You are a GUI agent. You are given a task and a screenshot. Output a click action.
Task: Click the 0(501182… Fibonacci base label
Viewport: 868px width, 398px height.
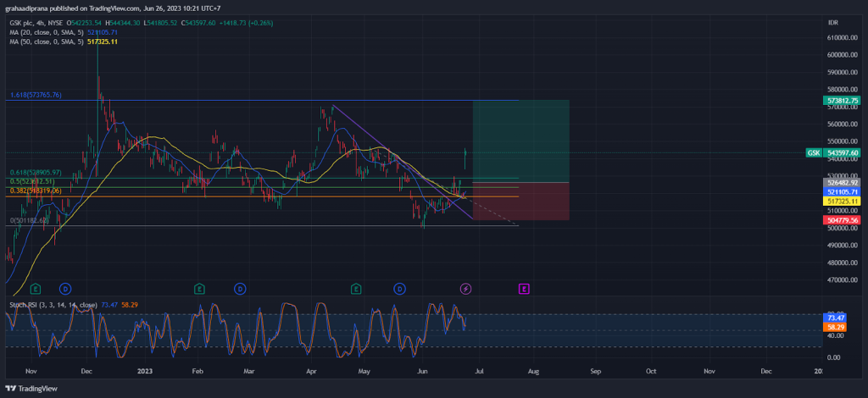tap(30, 220)
